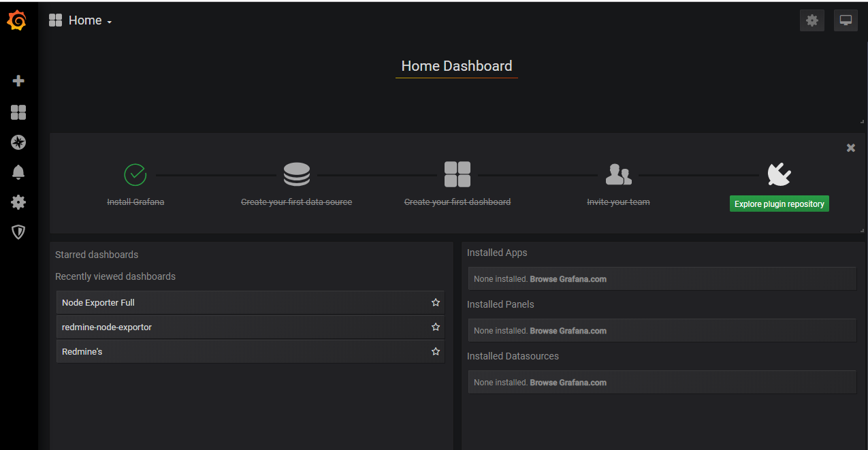The width and height of the screenshot is (868, 450).
Task: Star the redmine-node-exportor dashboard
Action: [436, 327]
